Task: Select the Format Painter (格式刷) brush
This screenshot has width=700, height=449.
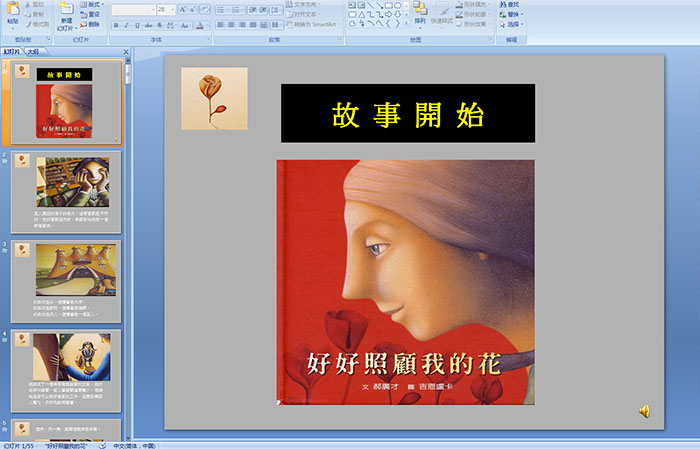Action: [28, 24]
